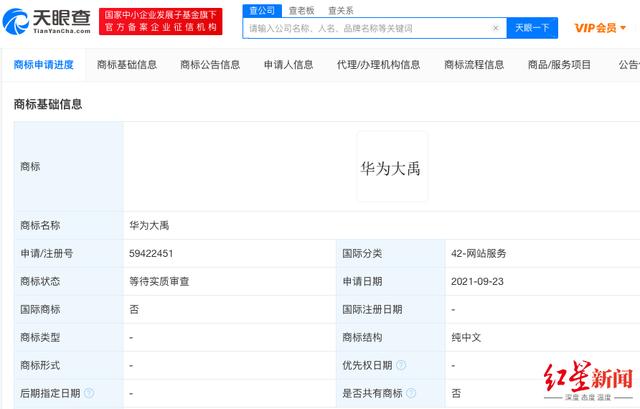Viewport: 640px width, 409px height.
Task: Click the 商标基础信息 section heading
Action: [48, 104]
